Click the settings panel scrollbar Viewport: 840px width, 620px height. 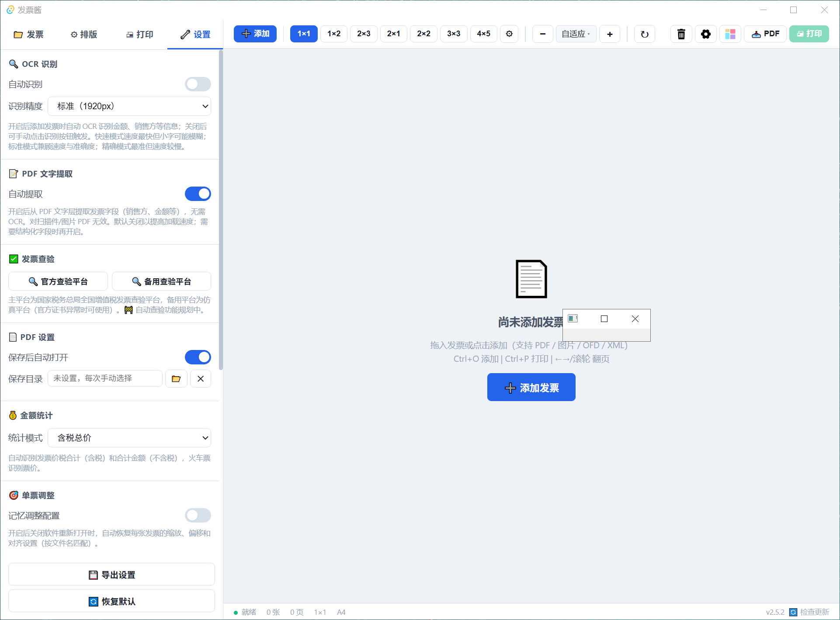pos(221,210)
